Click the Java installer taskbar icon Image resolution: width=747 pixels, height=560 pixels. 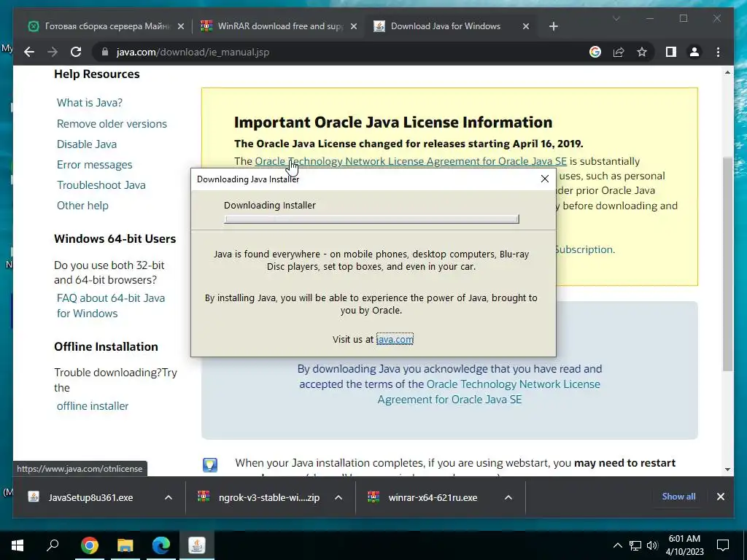pyautogui.click(x=197, y=545)
